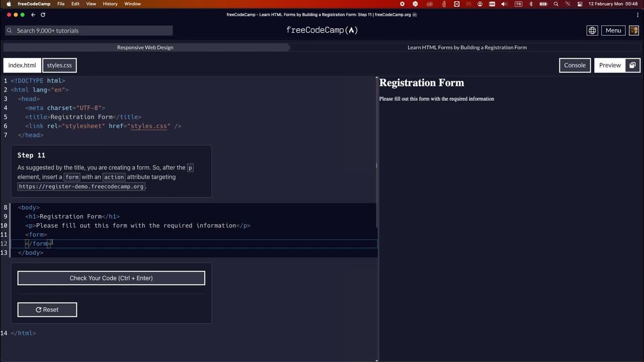Screen dimensions: 644x362
Task: Open battery status menu
Action: click(x=543, y=4)
